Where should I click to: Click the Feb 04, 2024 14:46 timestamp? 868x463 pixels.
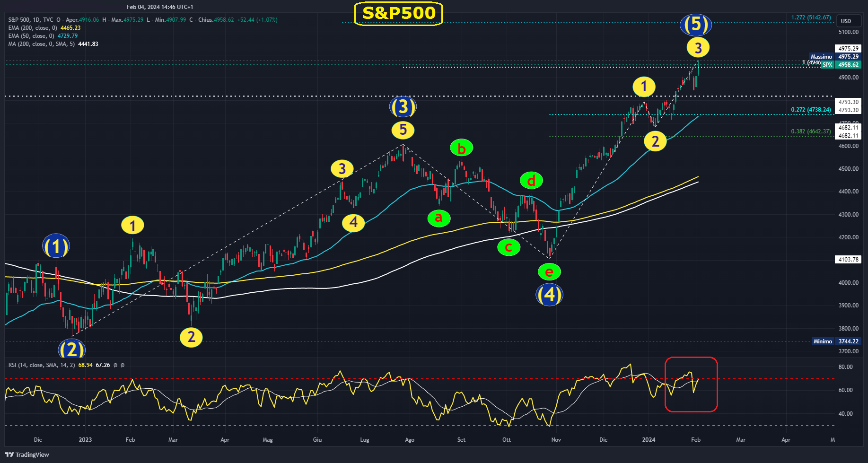160,7
